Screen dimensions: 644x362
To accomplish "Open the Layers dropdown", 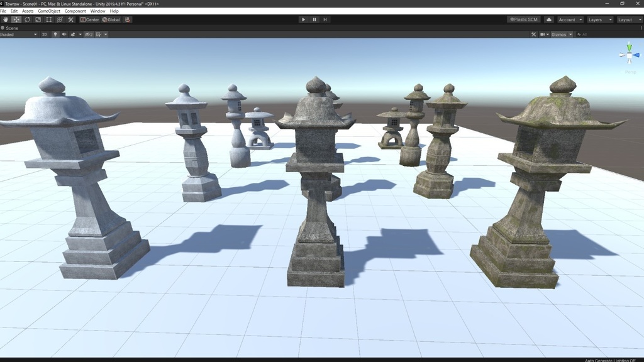I will 599,19.
